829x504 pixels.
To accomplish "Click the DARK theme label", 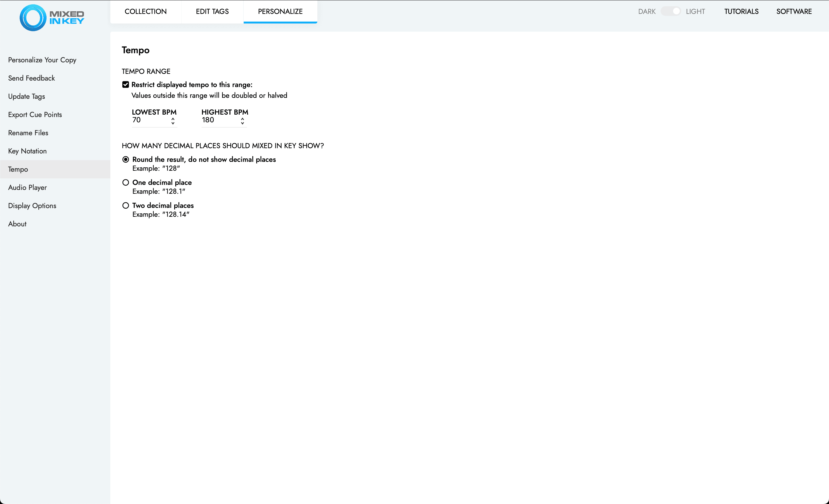I will (647, 12).
